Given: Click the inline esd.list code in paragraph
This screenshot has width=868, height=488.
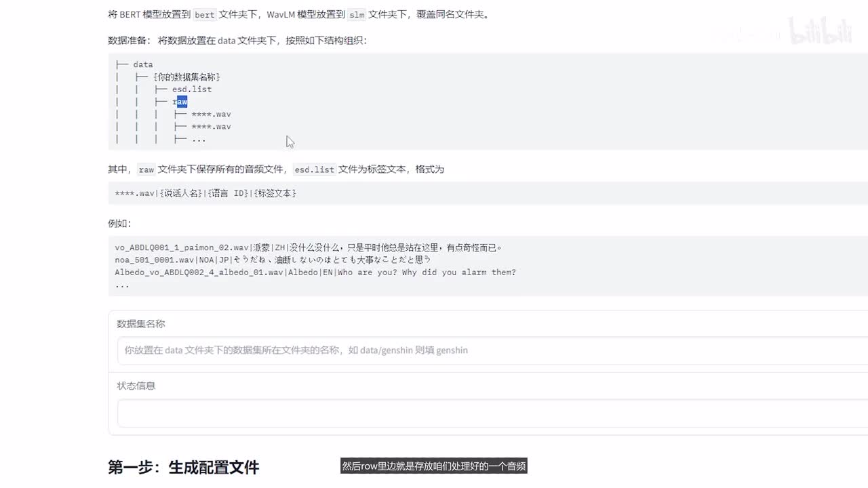Looking at the screenshot, I should click(x=314, y=169).
